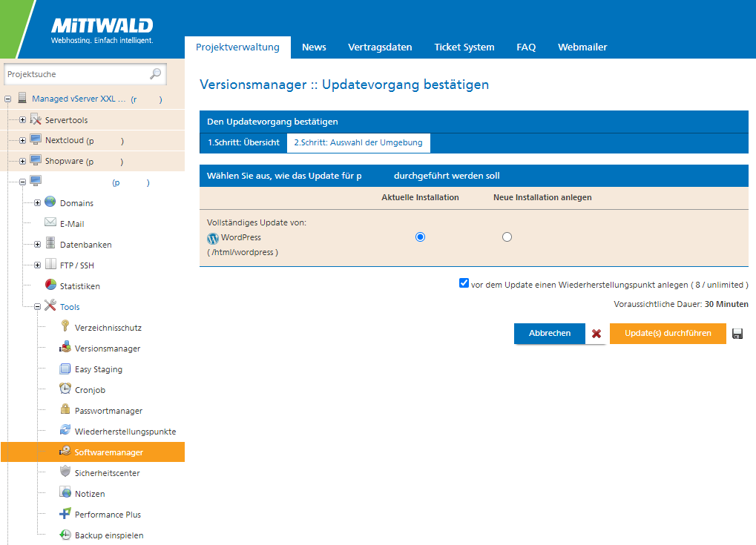Open the Tools link in tree

click(70, 307)
